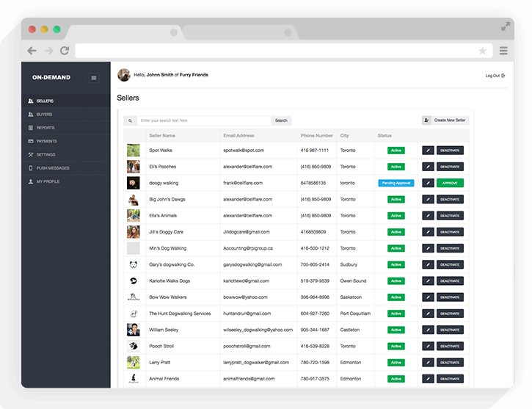Approve the doogy walking seller

pos(450,183)
